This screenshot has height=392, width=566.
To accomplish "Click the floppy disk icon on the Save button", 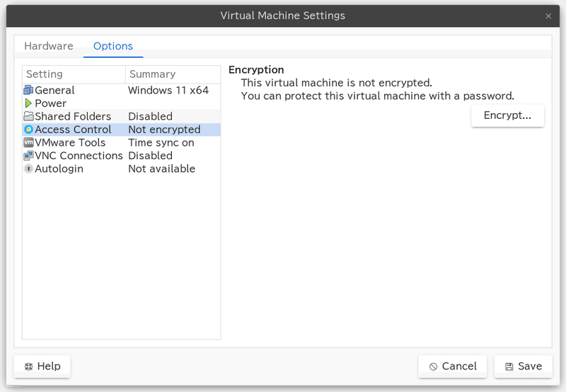I will (x=509, y=367).
